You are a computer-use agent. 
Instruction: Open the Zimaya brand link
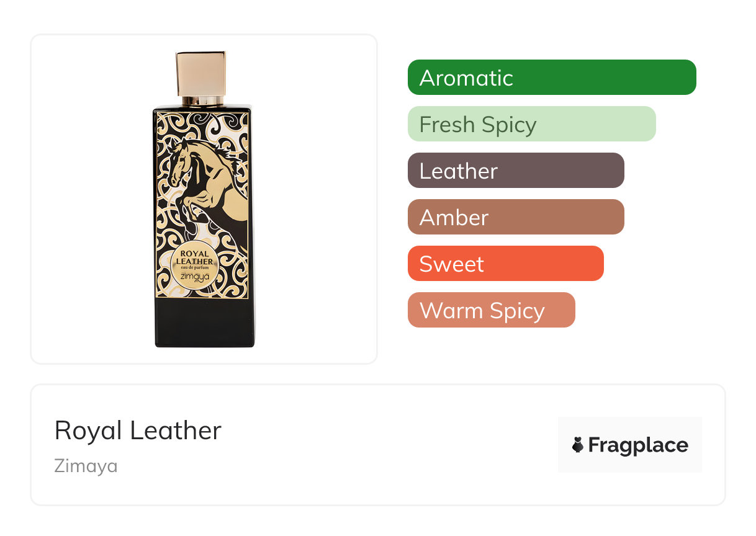click(86, 465)
